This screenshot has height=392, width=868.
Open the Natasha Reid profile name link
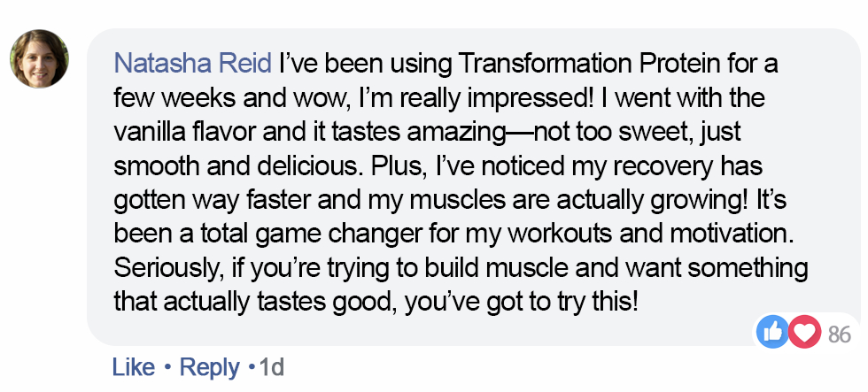194,65
